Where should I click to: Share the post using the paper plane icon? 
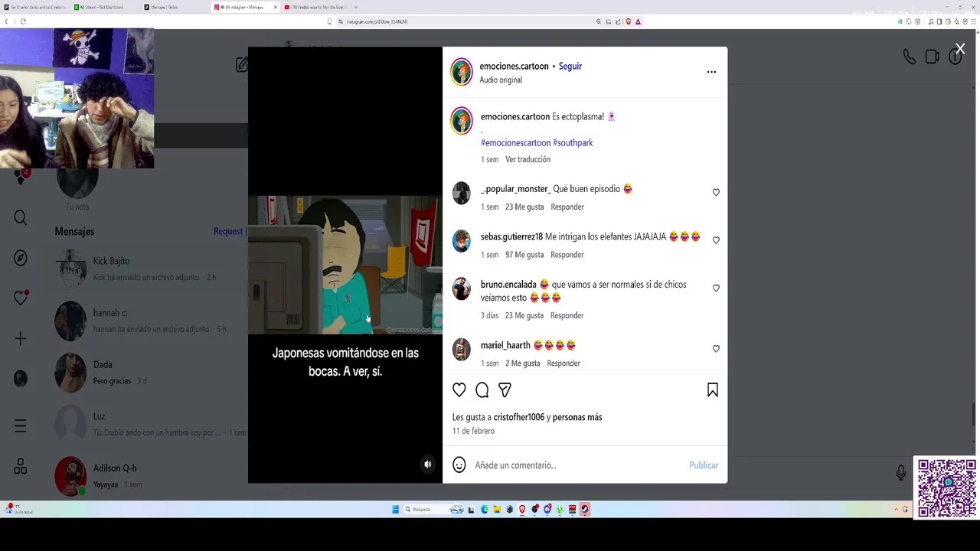(x=505, y=390)
